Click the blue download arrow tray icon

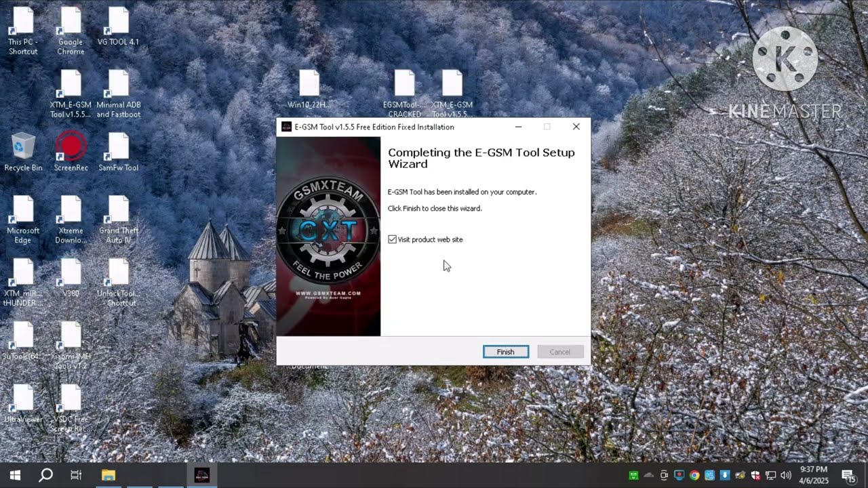[x=725, y=475]
